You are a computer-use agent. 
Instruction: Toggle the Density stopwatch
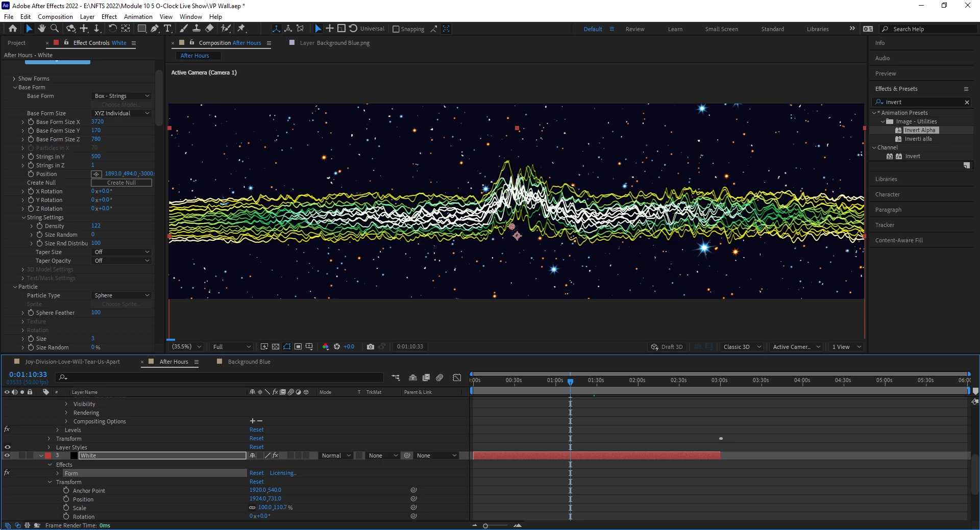point(39,226)
